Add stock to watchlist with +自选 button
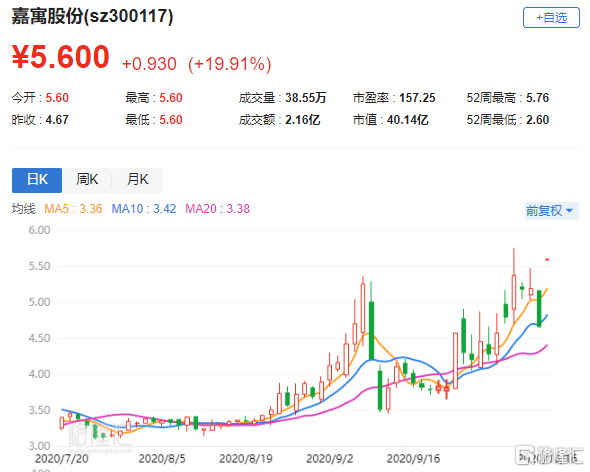 point(551,17)
